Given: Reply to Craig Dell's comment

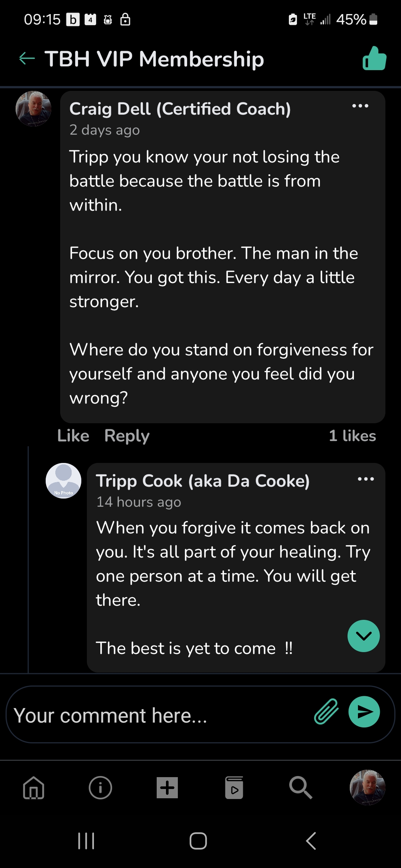Looking at the screenshot, I should (127, 435).
